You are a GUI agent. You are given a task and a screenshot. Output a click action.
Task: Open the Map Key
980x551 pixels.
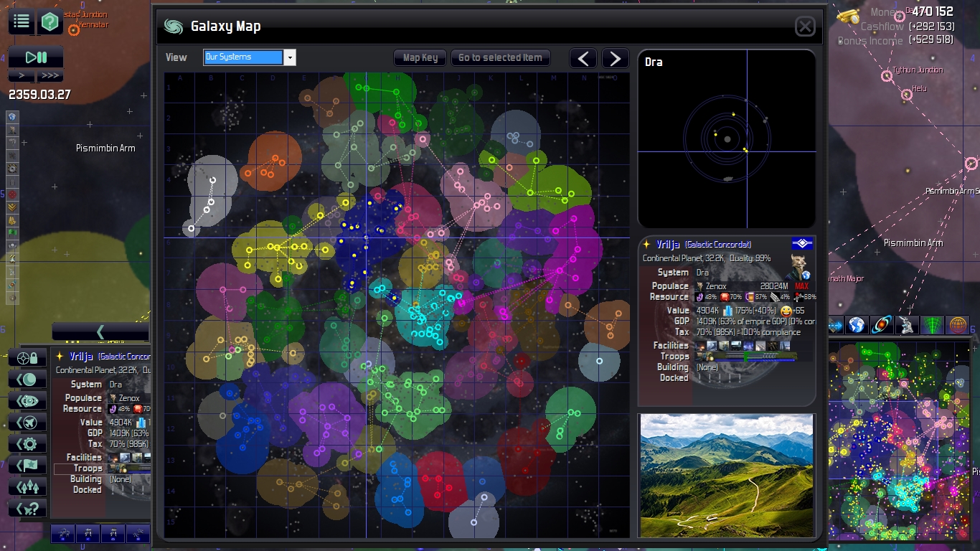coord(420,58)
